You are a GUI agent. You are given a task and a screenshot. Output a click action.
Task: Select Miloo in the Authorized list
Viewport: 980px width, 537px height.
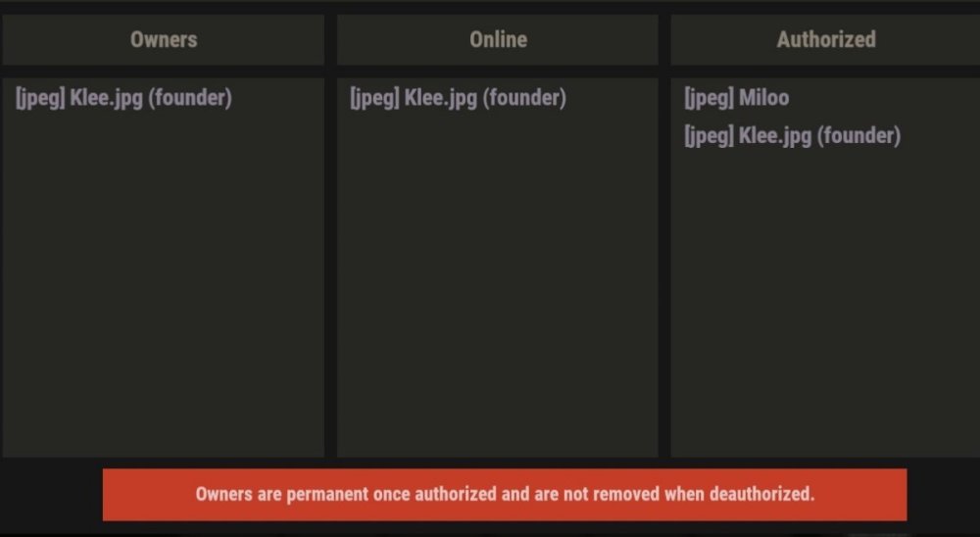tap(763, 98)
